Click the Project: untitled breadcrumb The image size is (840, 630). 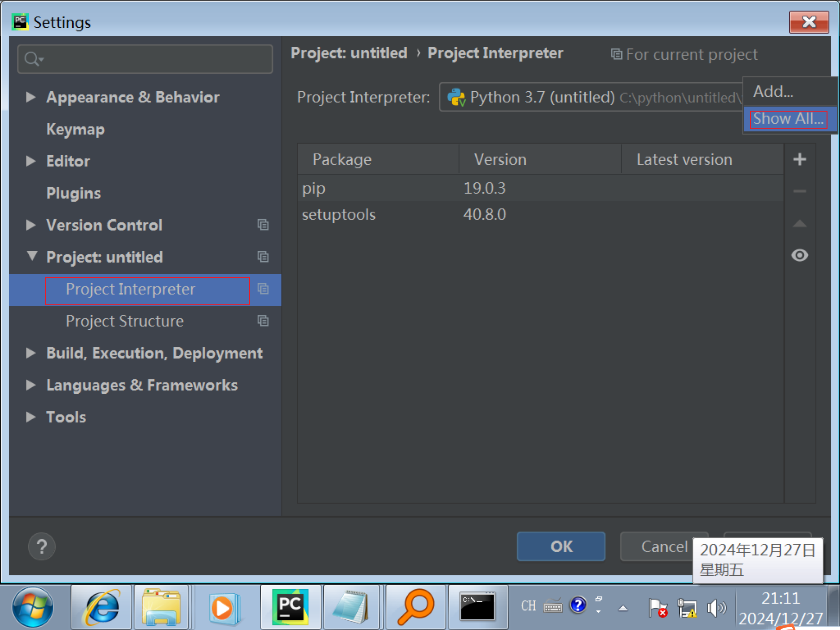click(349, 53)
